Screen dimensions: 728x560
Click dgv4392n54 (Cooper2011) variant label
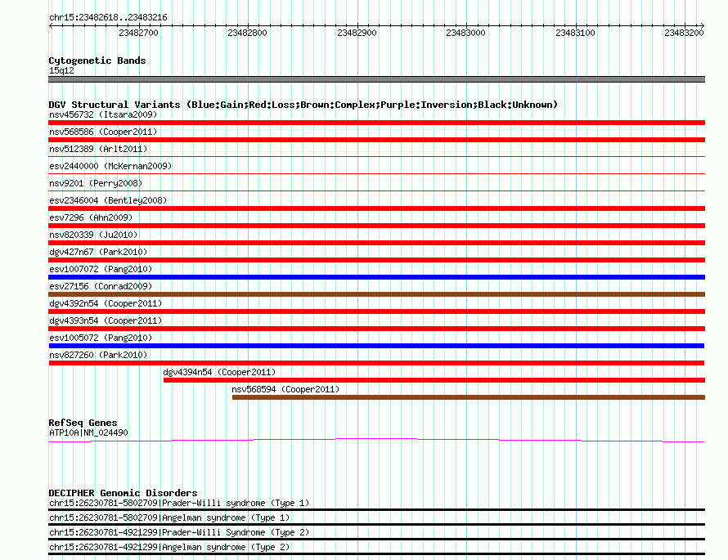106,303
